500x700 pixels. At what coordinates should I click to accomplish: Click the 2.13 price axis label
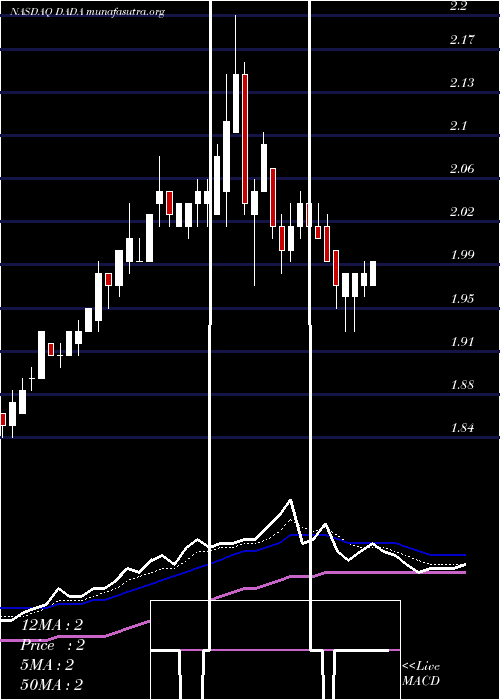(x=462, y=83)
